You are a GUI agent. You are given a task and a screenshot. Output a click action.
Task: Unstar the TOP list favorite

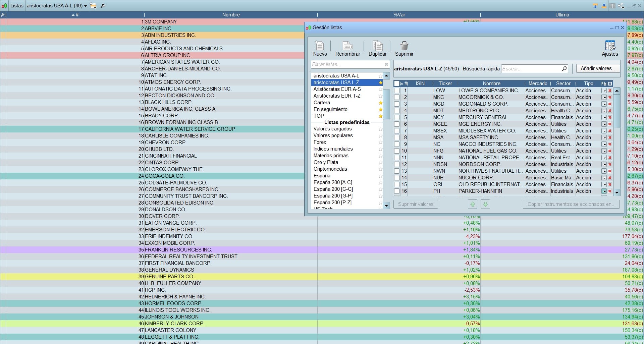(380, 116)
